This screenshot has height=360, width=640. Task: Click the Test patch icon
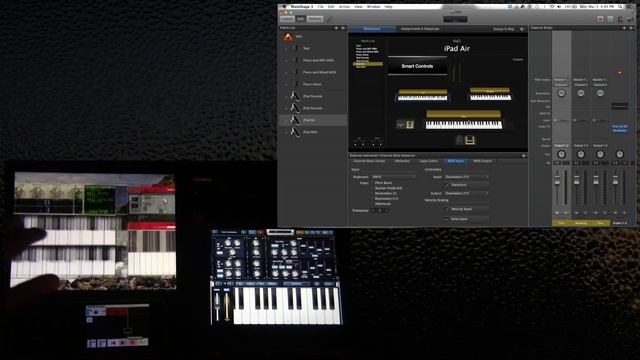(x=296, y=48)
